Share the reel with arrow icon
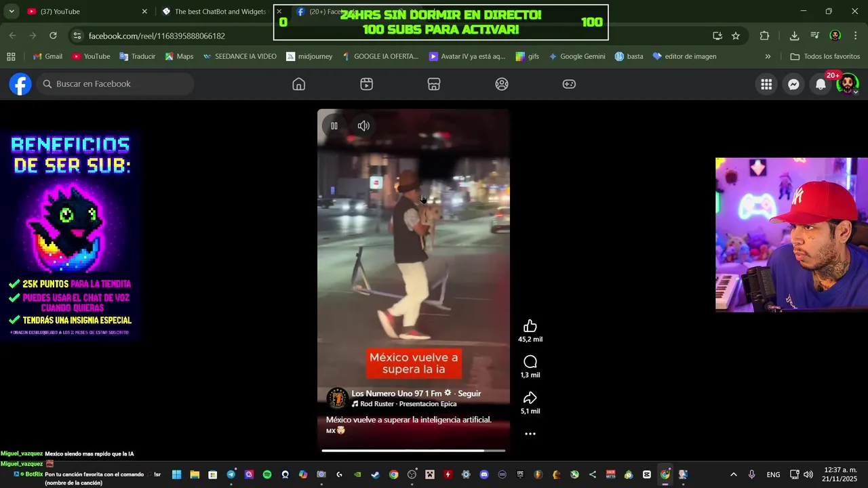 point(530,398)
